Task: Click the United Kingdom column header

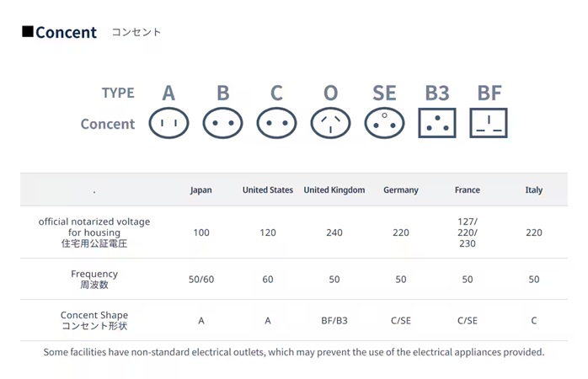Action: [x=334, y=190]
